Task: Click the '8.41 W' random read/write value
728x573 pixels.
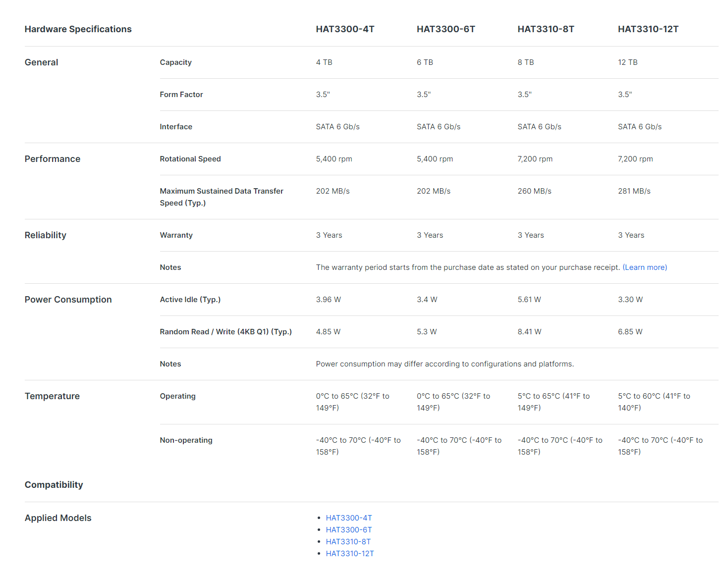Action: point(530,332)
